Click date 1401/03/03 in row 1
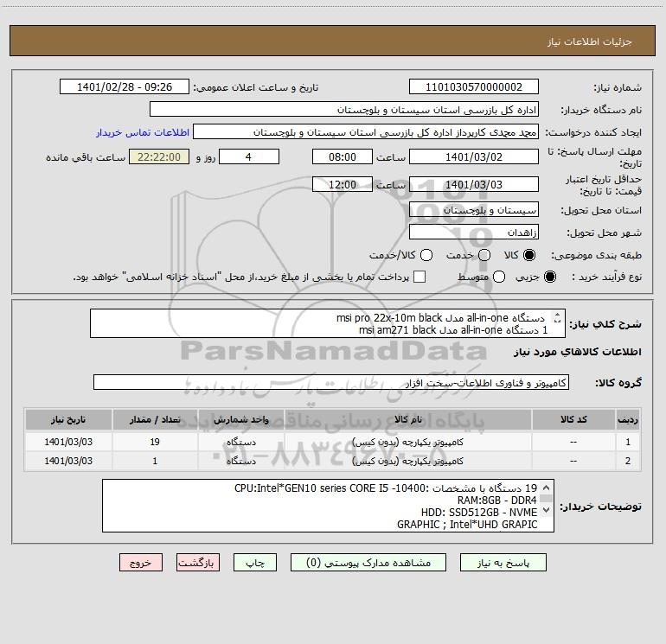This screenshot has width=666, height=644. click(68, 442)
